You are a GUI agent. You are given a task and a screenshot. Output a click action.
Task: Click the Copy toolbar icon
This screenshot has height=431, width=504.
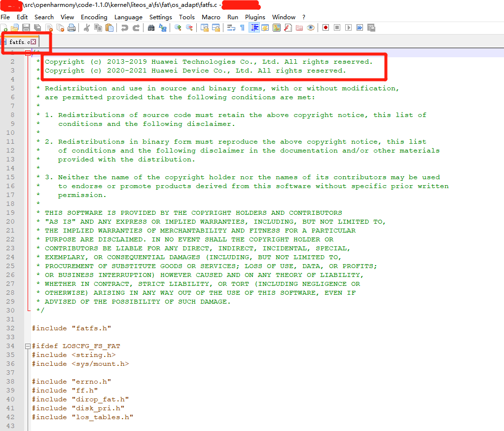pos(98,28)
